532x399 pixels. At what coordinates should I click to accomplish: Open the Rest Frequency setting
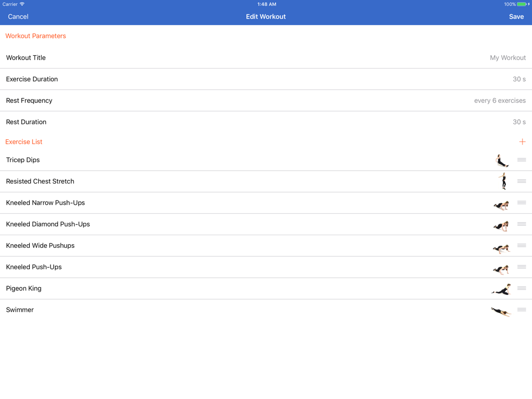[x=266, y=101]
